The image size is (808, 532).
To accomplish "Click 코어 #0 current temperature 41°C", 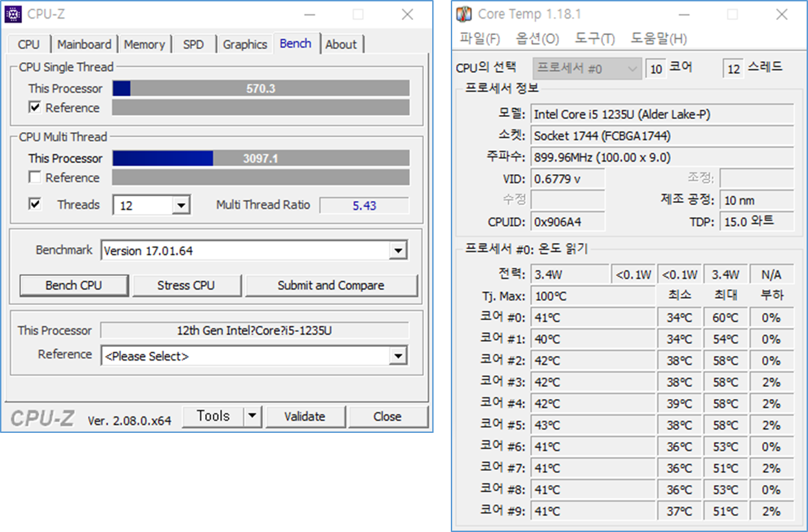I will 592,318.
